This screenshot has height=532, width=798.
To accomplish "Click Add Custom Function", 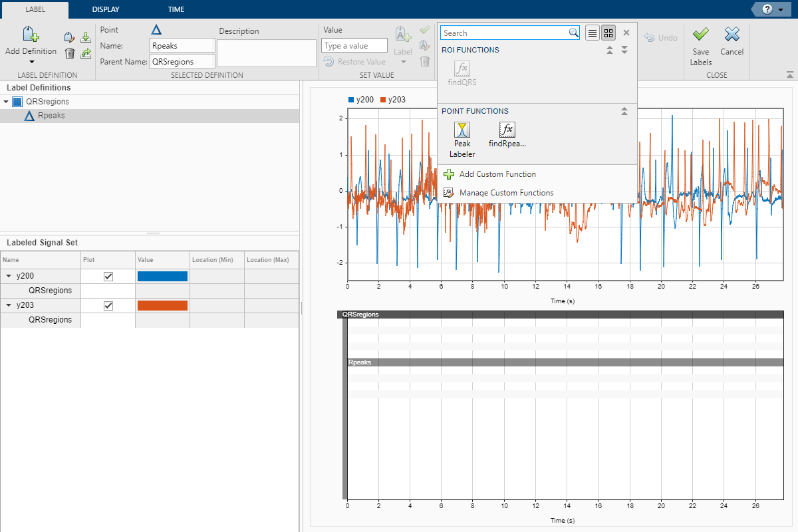I will click(497, 174).
